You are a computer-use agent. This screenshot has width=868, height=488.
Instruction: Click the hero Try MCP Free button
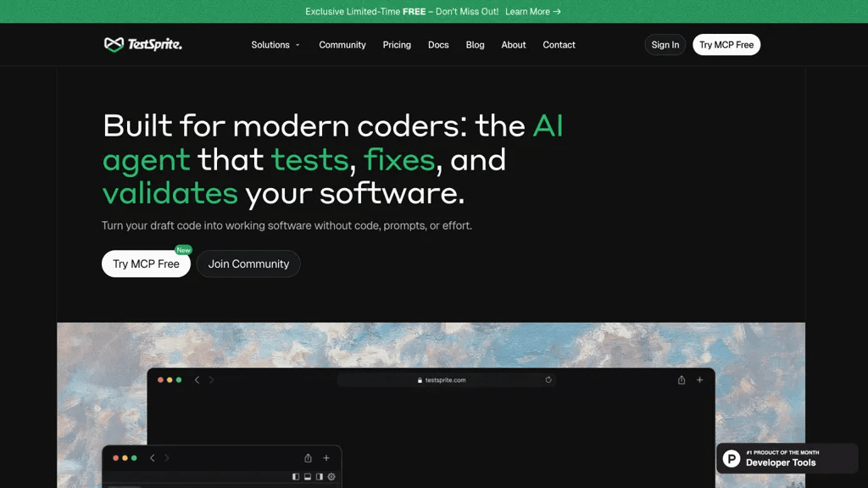coord(146,264)
